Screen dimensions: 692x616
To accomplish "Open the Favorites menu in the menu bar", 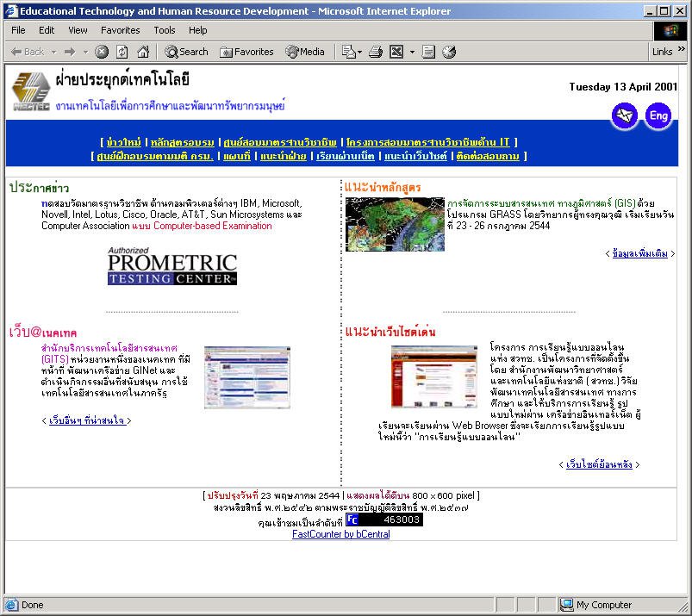I will 120,30.
